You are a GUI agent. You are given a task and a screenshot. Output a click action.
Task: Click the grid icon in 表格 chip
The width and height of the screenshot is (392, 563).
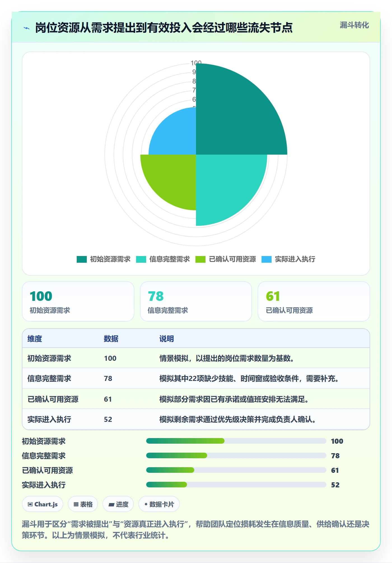click(x=76, y=504)
